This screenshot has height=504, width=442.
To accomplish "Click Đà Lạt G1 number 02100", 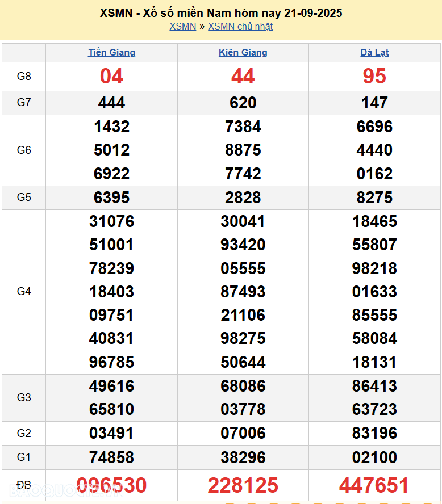I will [374, 457].
